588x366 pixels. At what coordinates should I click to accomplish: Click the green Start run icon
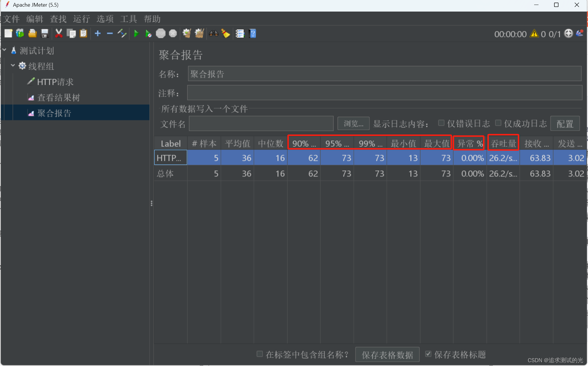pyautogui.click(x=136, y=34)
